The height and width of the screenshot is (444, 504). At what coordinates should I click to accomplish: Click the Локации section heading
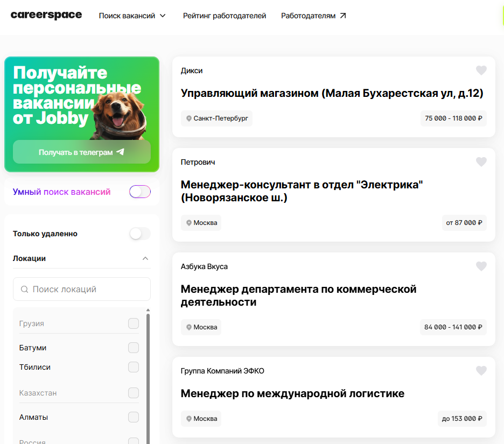[29, 259]
